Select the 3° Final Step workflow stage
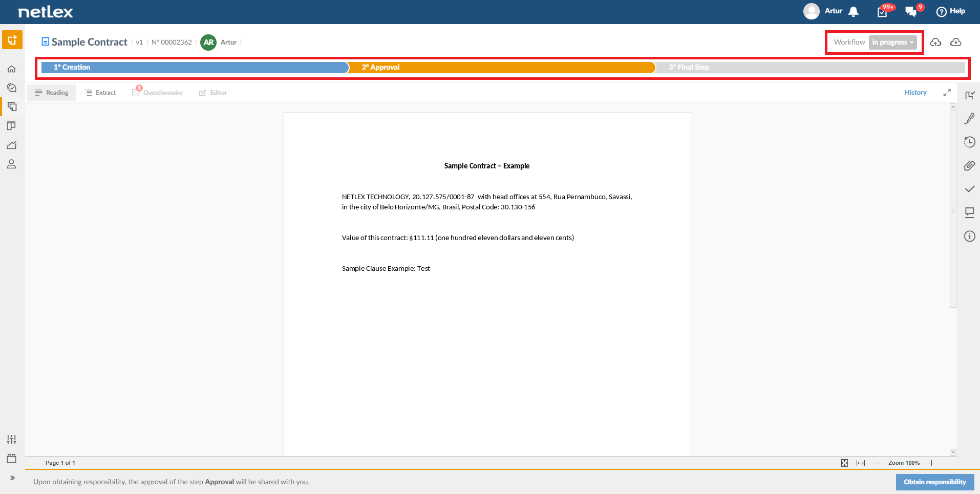Image resolution: width=980 pixels, height=494 pixels. [x=811, y=68]
